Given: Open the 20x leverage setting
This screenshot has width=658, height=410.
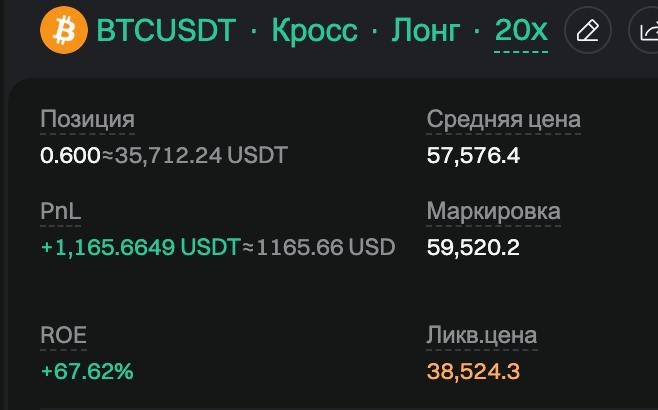Looking at the screenshot, I should [x=521, y=31].
